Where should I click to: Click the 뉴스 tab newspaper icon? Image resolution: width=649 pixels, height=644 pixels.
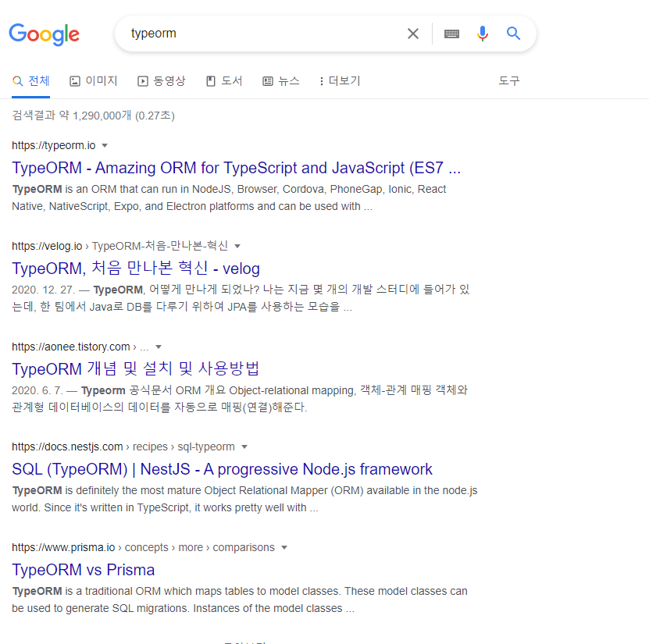(x=268, y=81)
